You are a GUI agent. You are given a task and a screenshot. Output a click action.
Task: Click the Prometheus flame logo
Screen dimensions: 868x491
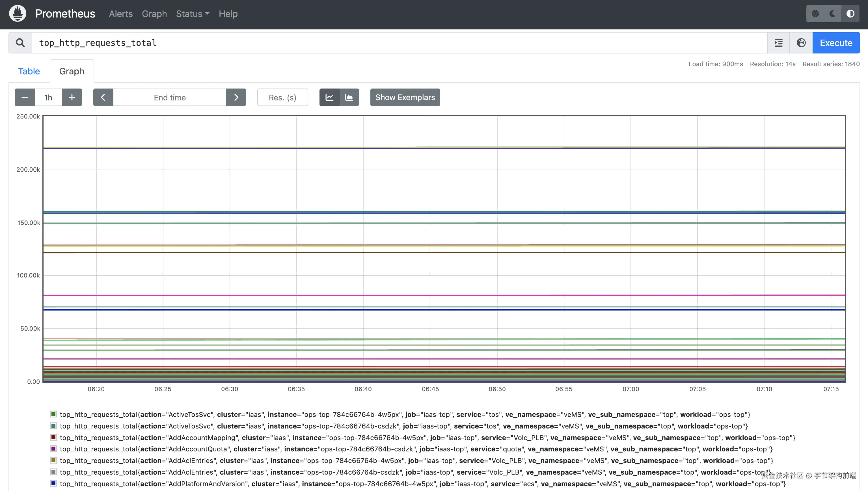[18, 14]
